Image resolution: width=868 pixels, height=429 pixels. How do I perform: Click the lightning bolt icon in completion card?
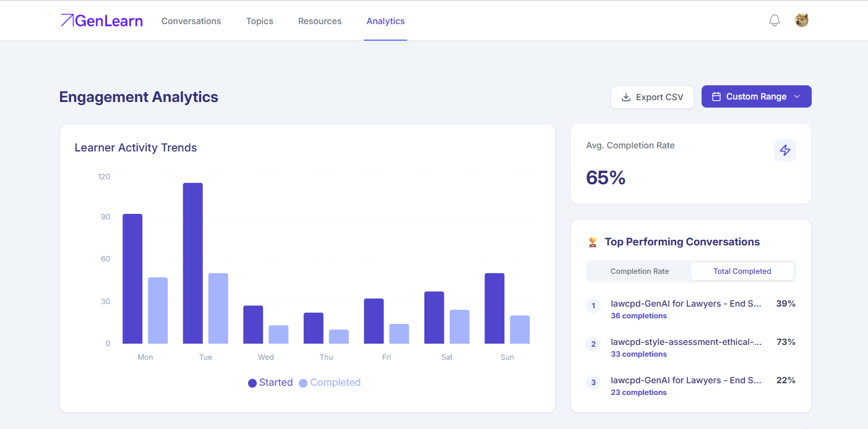pos(785,150)
